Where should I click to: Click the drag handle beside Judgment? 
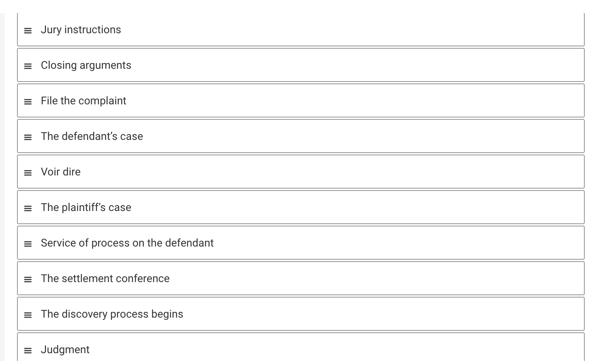point(28,350)
